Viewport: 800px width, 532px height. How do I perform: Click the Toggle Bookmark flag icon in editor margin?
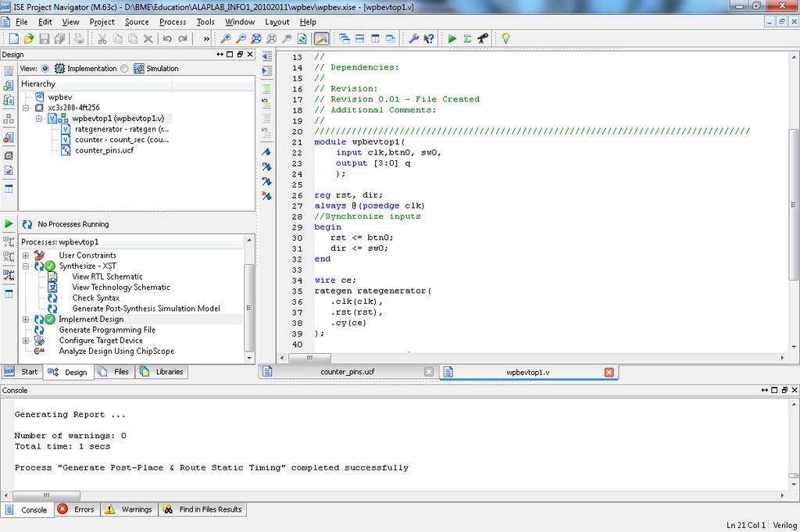tap(266, 152)
